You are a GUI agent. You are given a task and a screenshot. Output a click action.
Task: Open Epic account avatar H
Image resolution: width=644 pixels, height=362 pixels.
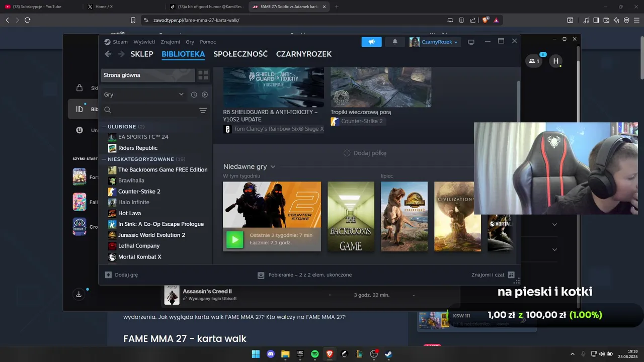[556, 61]
